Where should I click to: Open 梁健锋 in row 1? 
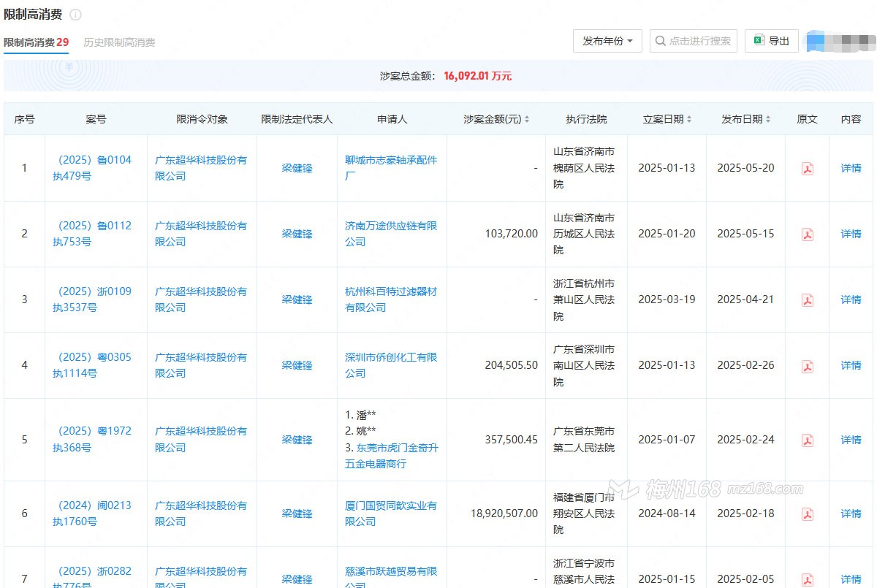click(x=297, y=168)
